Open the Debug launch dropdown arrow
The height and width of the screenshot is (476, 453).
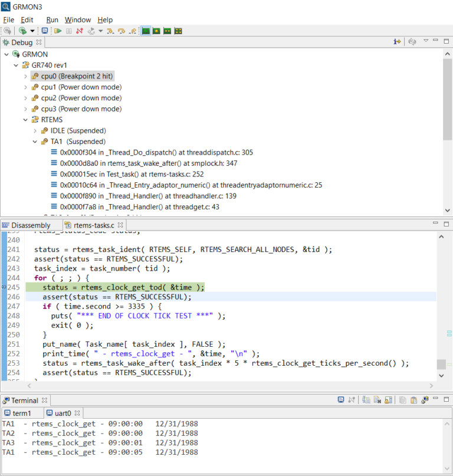(32, 31)
